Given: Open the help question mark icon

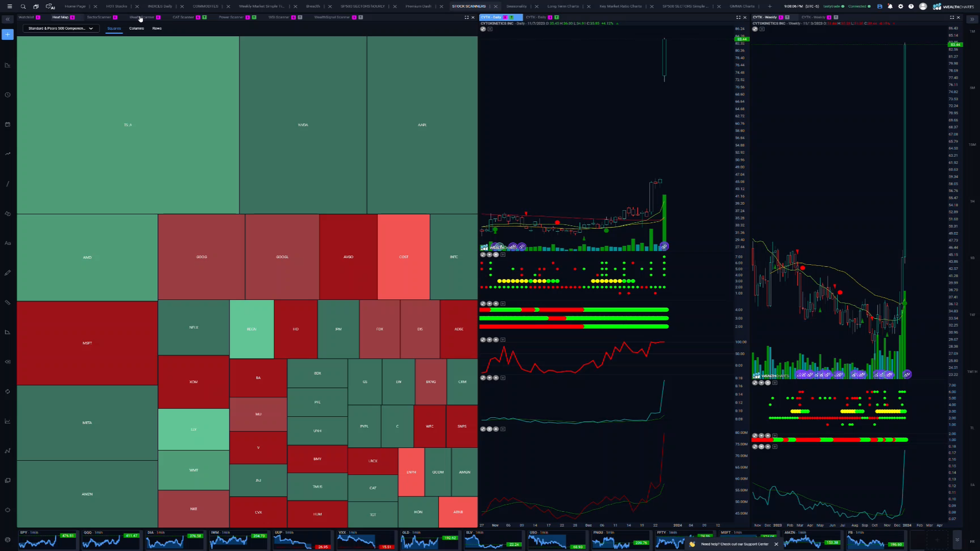Looking at the screenshot, I should [911, 7].
